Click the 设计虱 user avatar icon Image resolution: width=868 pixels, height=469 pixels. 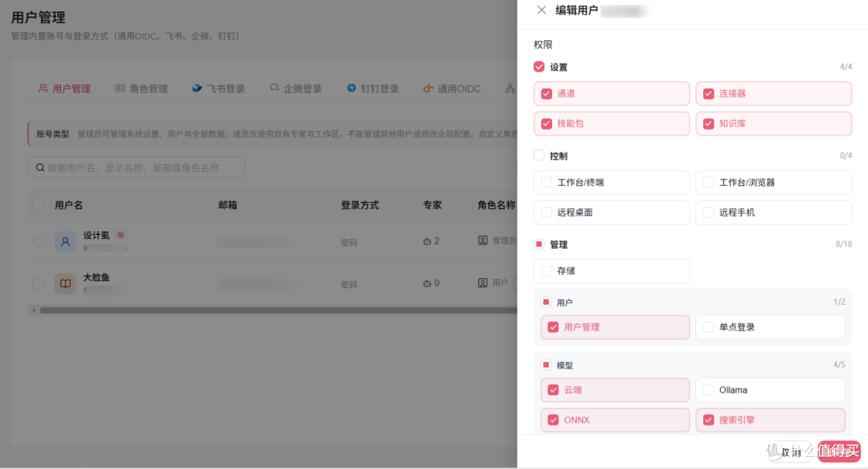[x=65, y=241]
